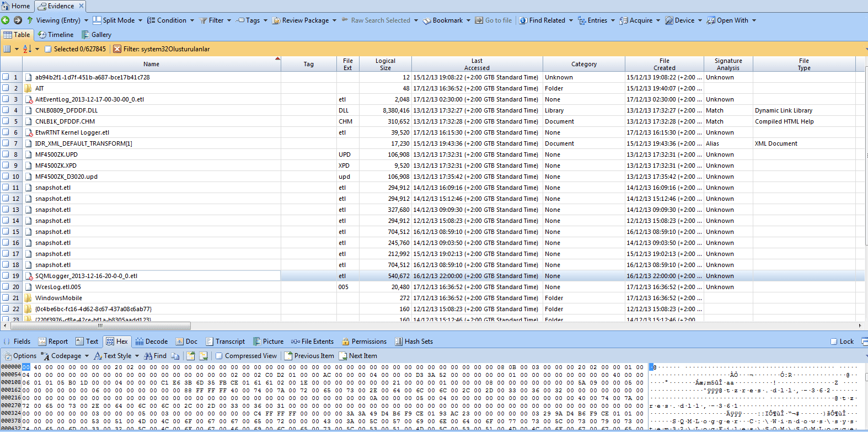Enable the Compressed View checkbox
The image size is (868, 432).
(x=219, y=356)
